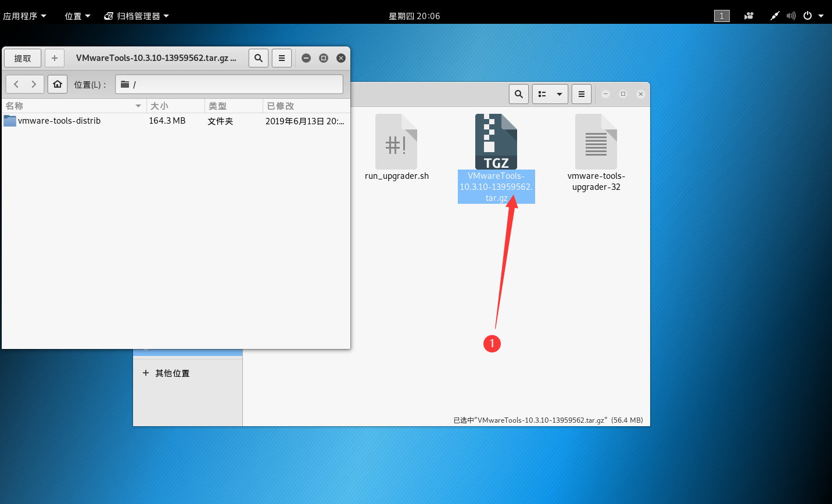Viewport: 832px width, 504px height.
Task: Click the network connection icon in top bar
Action: click(x=775, y=16)
